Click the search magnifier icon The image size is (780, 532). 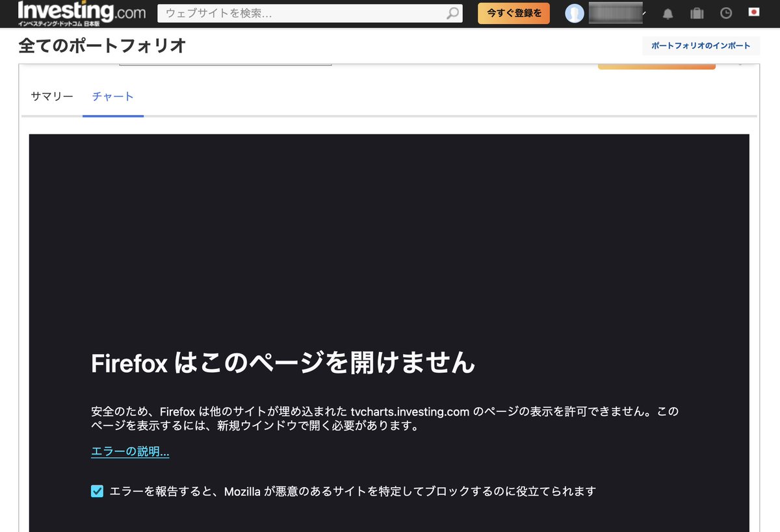453,13
